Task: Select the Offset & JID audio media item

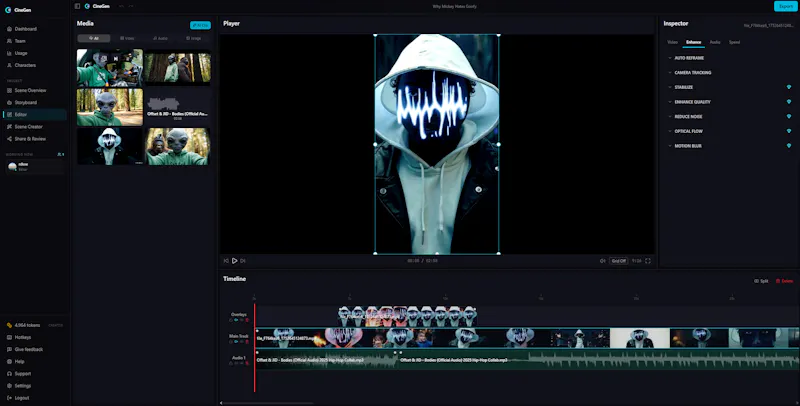Action: (178, 107)
